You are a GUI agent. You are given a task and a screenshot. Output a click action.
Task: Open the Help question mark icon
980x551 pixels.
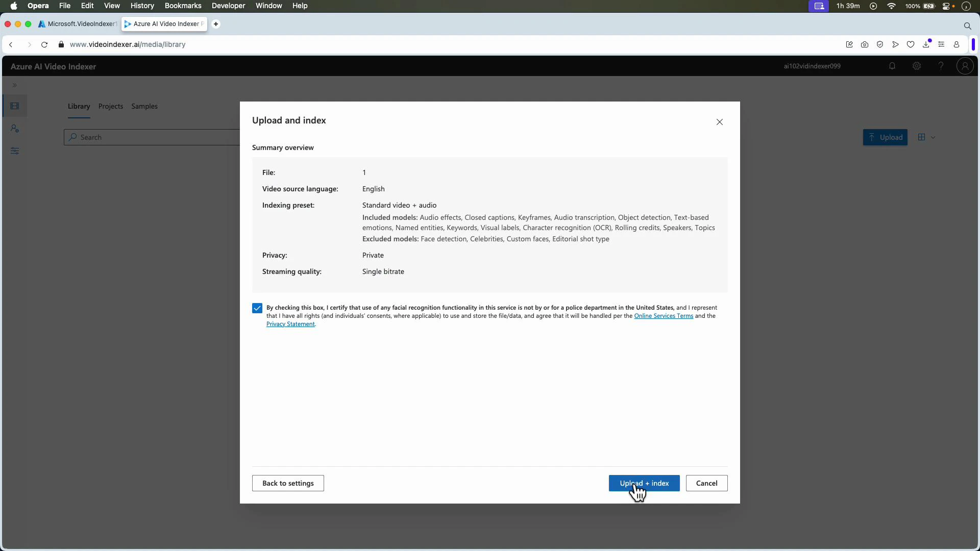941,66
